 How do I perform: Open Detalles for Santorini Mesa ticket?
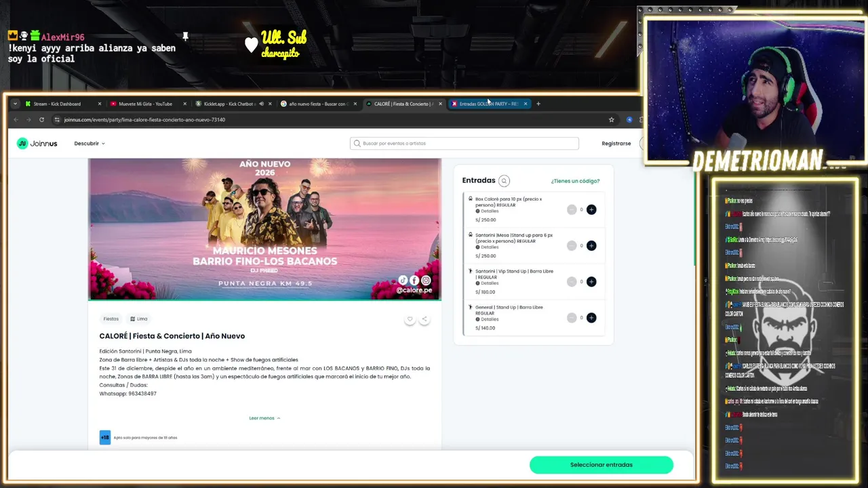tap(488, 247)
